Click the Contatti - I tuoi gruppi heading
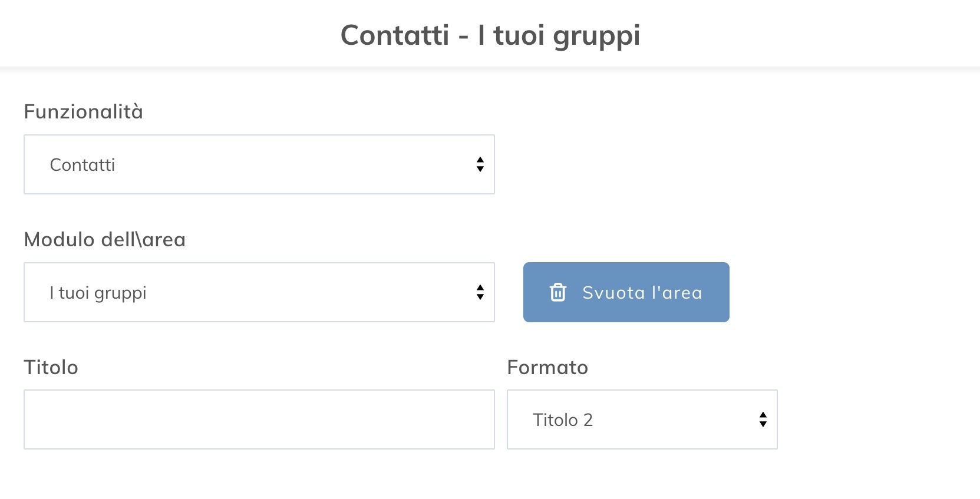 (x=490, y=35)
